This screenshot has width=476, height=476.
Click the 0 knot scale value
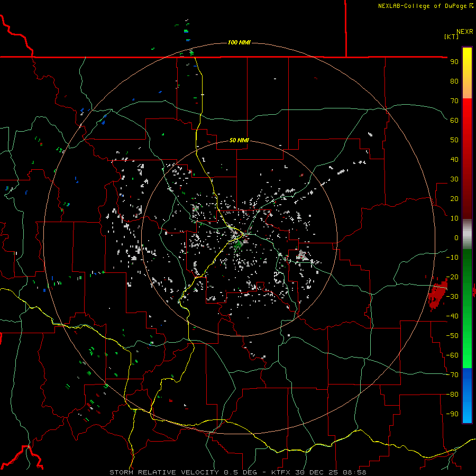coord(456,238)
